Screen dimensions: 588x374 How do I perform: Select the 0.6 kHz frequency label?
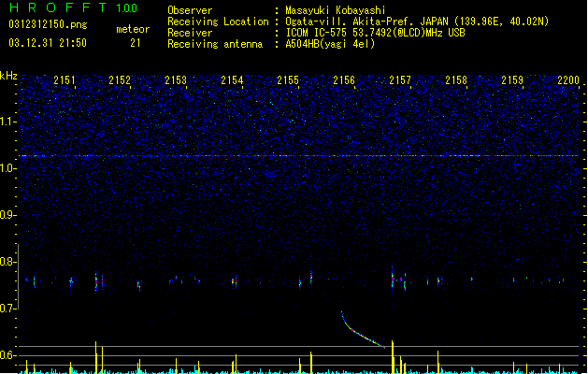(7, 355)
